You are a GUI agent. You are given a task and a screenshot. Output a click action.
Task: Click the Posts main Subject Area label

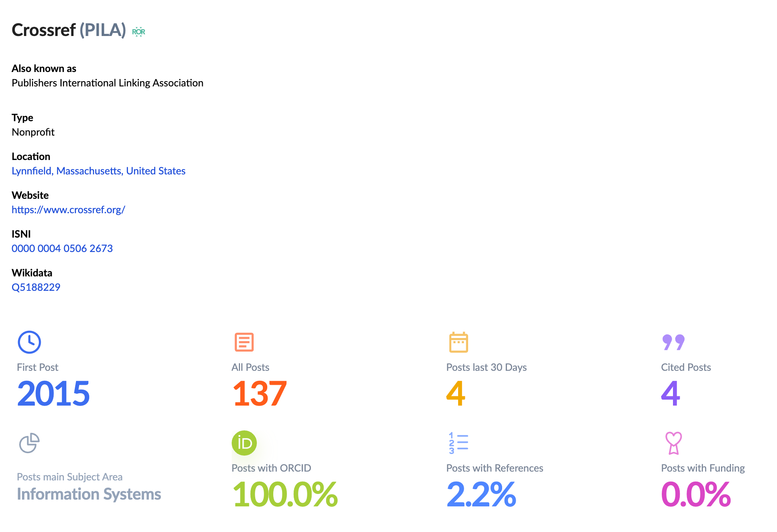click(70, 477)
